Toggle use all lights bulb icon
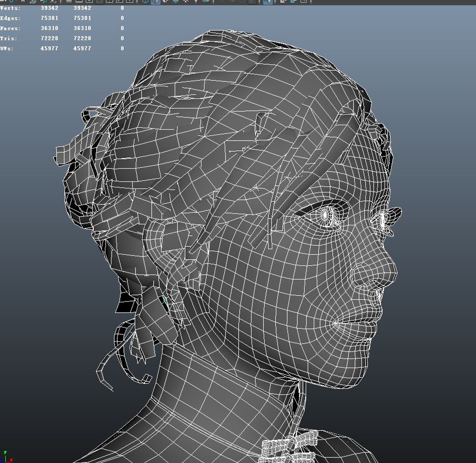The width and height of the screenshot is (476, 463). coord(196,1)
